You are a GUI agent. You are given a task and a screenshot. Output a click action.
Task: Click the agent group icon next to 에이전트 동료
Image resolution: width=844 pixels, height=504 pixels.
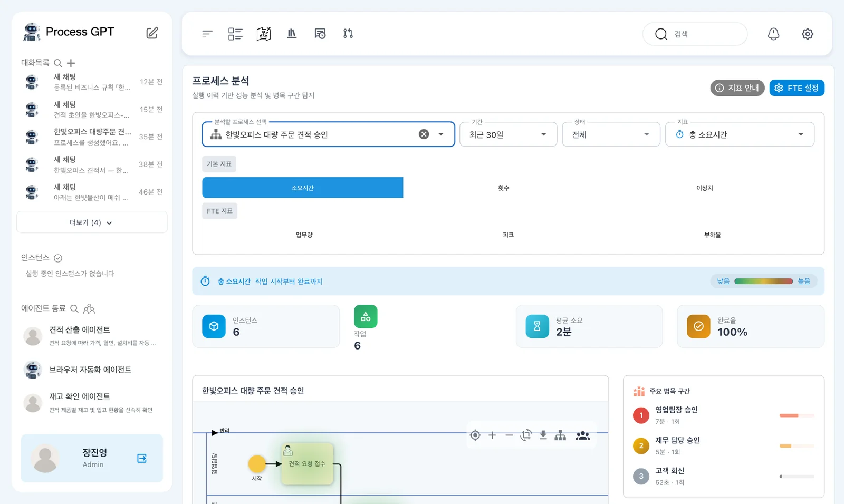[89, 308]
